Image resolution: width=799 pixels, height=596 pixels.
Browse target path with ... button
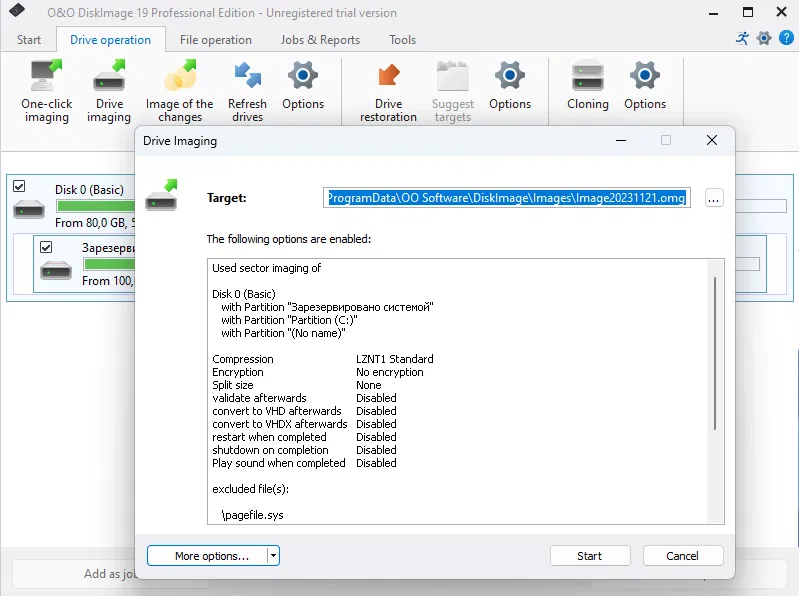713,198
